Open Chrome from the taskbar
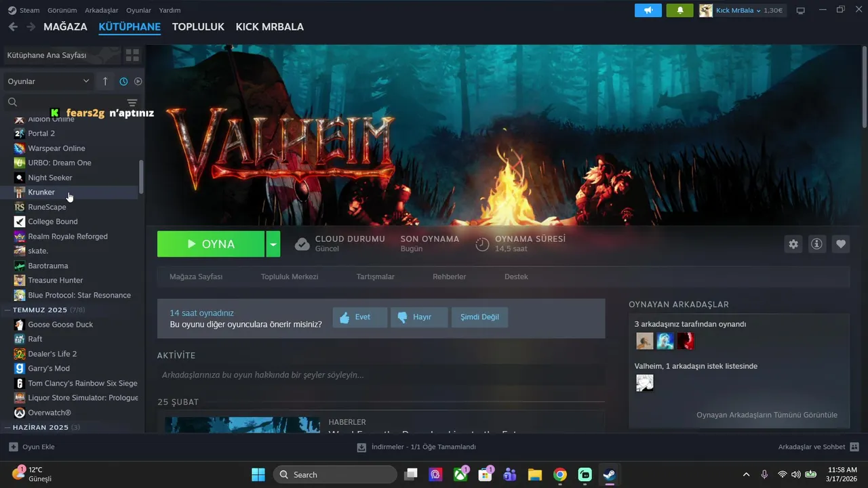Screen dimensions: 868x488 tap(559, 474)
